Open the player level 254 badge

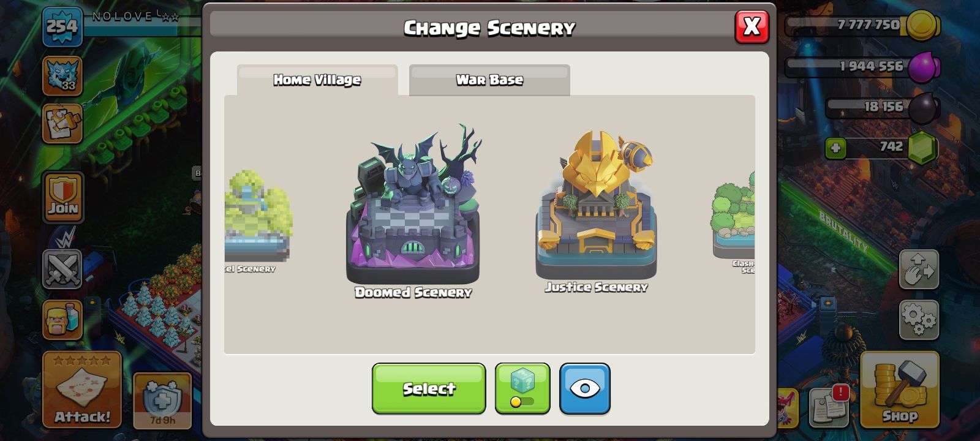point(62,26)
